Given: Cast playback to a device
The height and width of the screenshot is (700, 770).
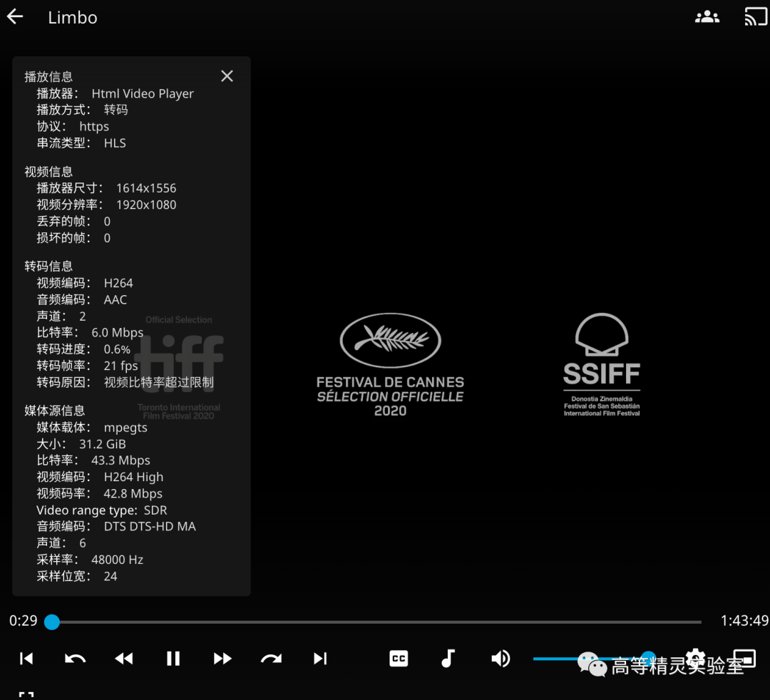Looking at the screenshot, I should [x=756, y=17].
